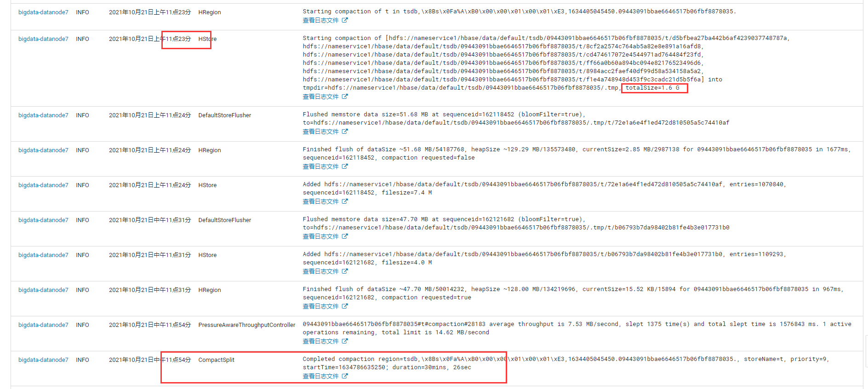Open bigdata-datanode7 host link in CompactSplit row

tap(43, 360)
